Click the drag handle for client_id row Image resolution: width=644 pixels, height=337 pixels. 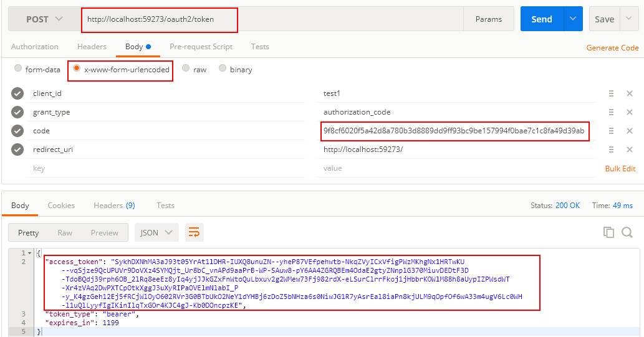coord(611,93)
